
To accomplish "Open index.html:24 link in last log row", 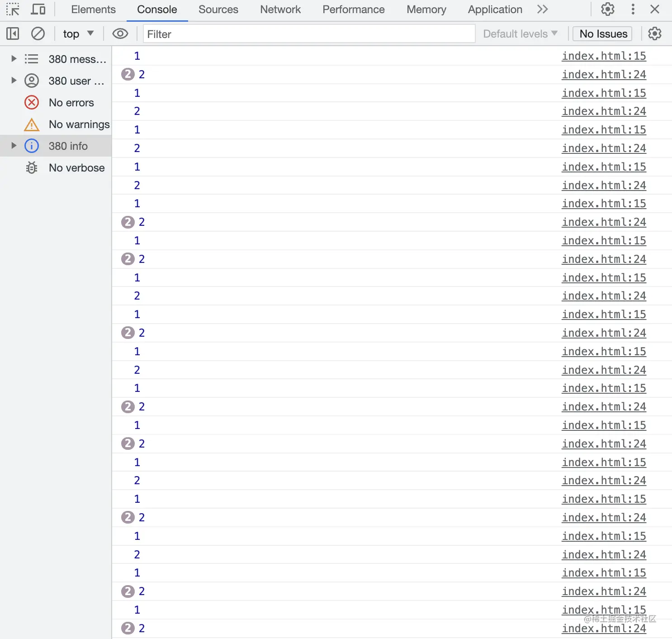I will [604, 629].
